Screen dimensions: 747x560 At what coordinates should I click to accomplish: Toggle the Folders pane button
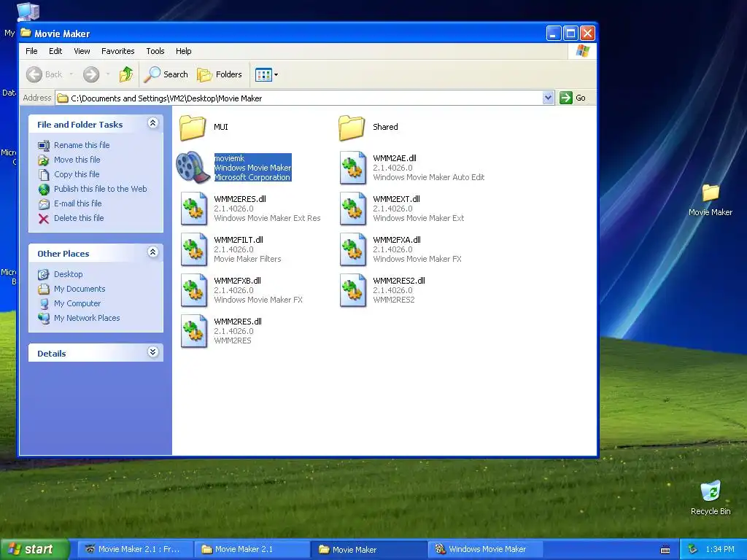click(220, 74)
